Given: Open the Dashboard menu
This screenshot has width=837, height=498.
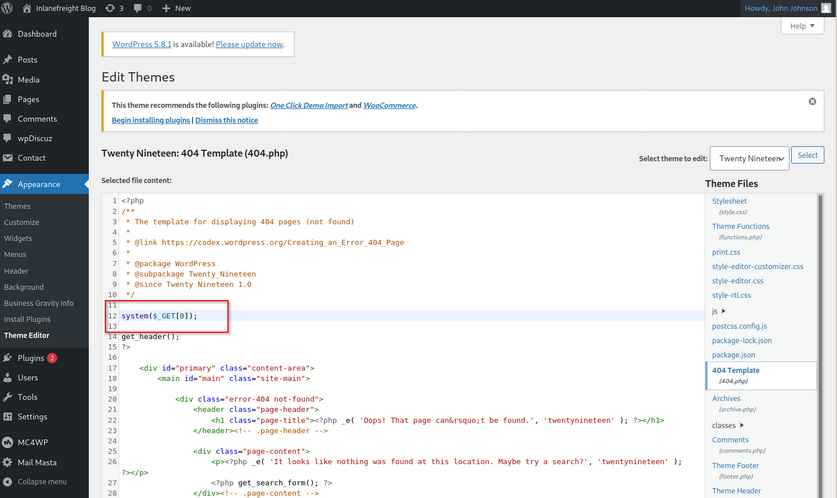Looking at the screenshot, I should pos(36,34).
